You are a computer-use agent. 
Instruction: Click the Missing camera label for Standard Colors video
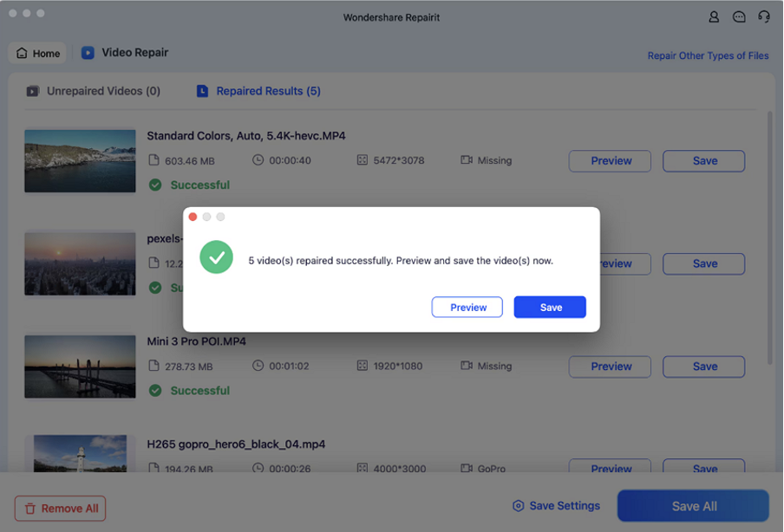(494, 160)
